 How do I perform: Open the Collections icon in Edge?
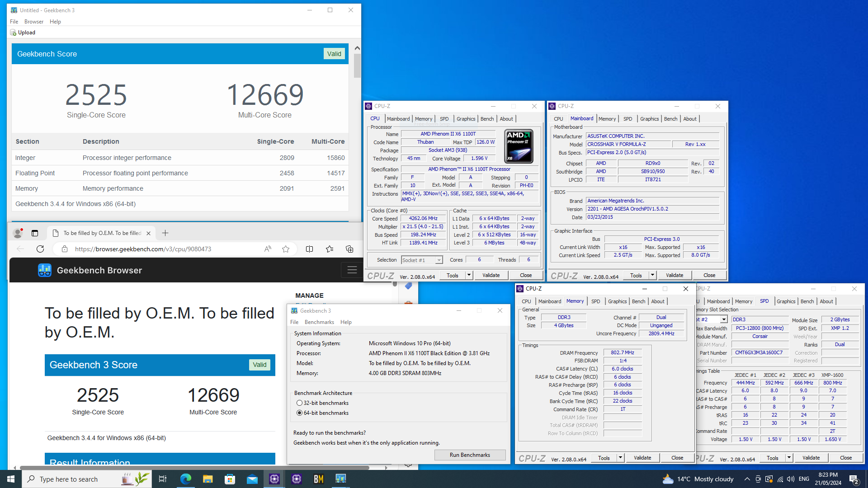[x=349, y=249]
